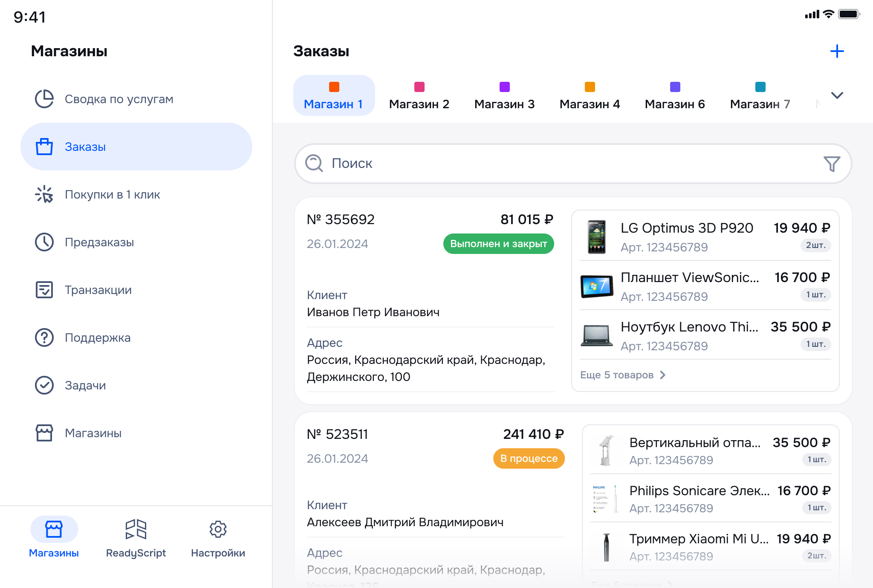Click the checklist icon for Транзакции
Viewport: 873px width, 588px height.
(44, 290)
